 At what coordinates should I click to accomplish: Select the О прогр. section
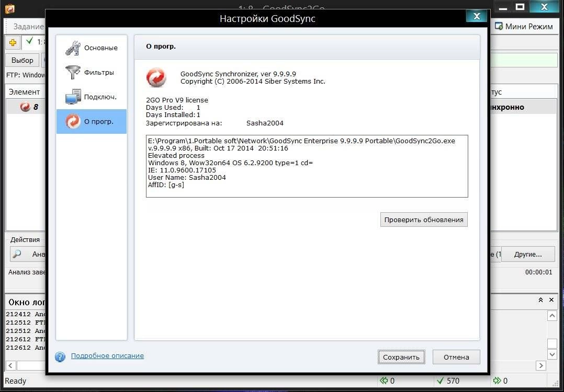pyautogui.click(x=92, y=121)
